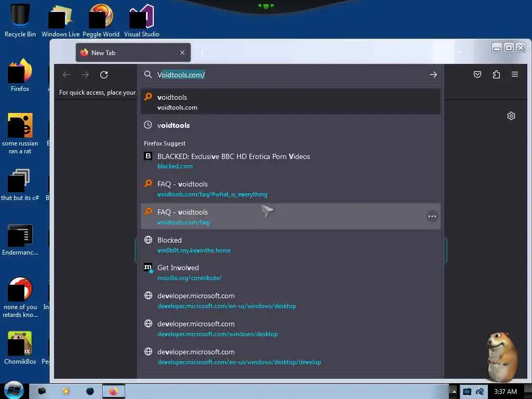Open the volume tray icon
The width and height of the screenshot is (532, 399).
click(x=480, y=392)
